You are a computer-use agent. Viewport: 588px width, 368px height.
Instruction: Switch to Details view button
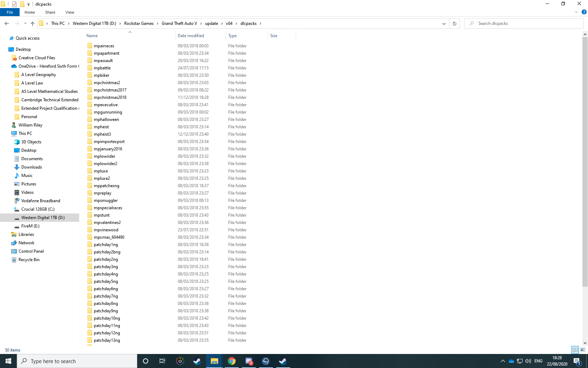[575, 350]
